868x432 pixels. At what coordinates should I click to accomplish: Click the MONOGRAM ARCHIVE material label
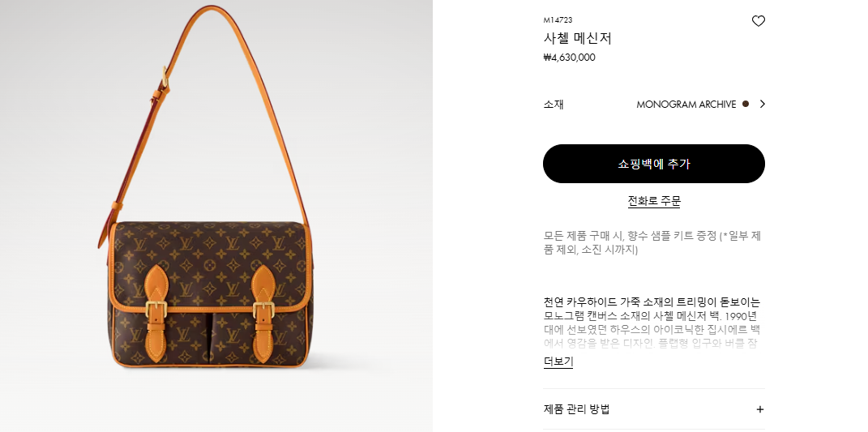[x=686, y=104]
